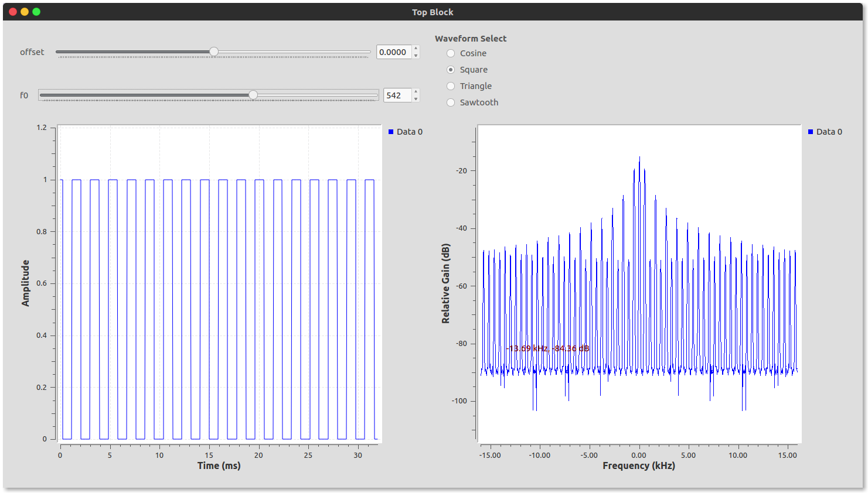Click the Top Block window title
This screenshot has height=493, width=868.
[433, 12]
